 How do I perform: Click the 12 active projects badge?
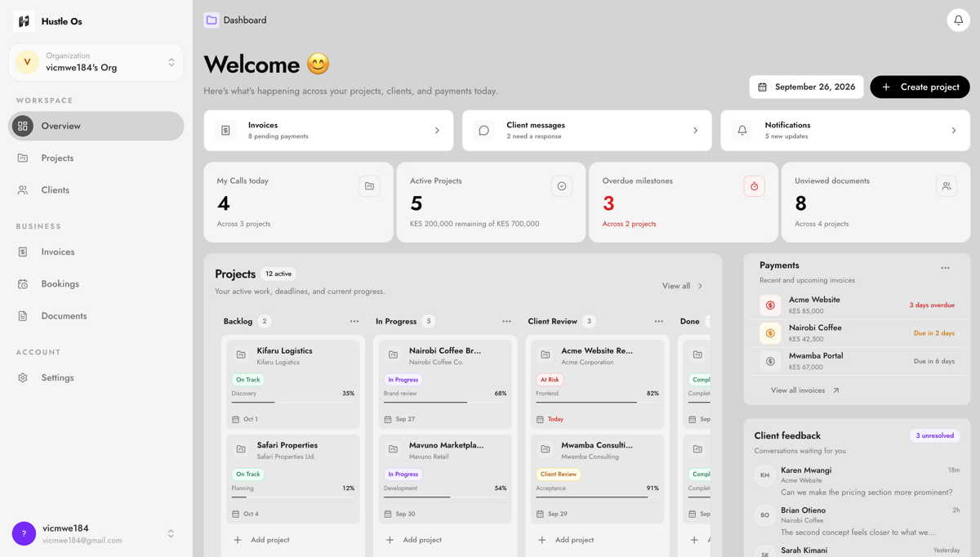[278, 274]
